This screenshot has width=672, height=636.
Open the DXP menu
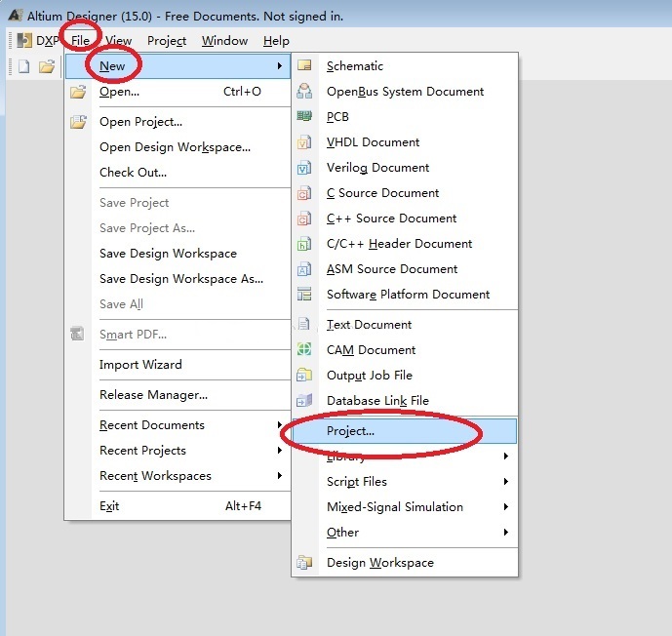(x=47, y=41)
